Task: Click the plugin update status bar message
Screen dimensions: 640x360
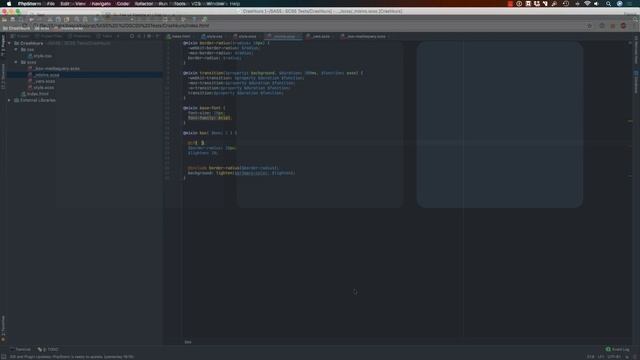Action: pos(72,357)
